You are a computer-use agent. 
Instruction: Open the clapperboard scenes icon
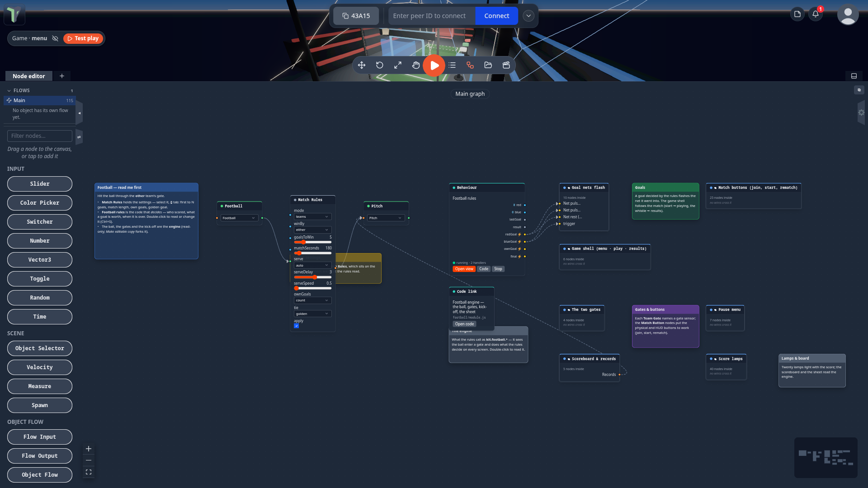click(506, 65)
